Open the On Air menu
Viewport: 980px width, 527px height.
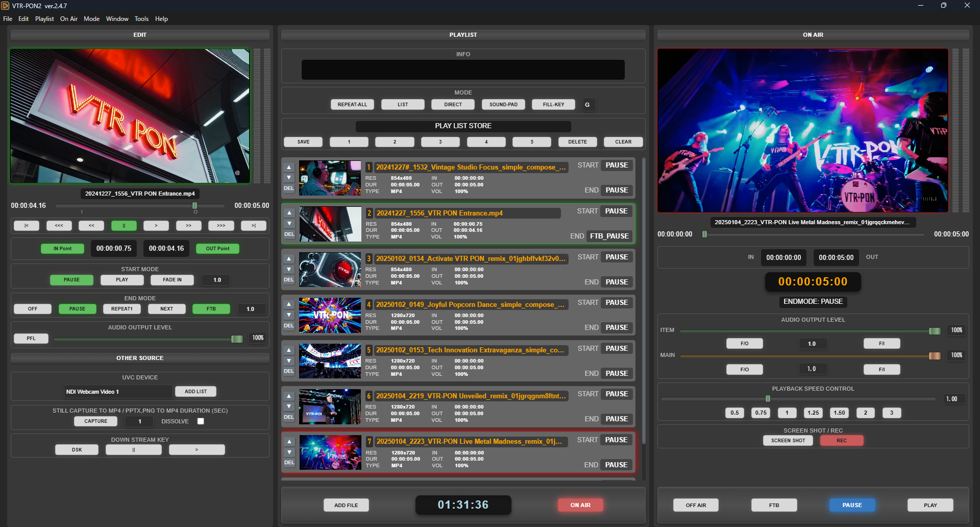(x=69, y=19)
